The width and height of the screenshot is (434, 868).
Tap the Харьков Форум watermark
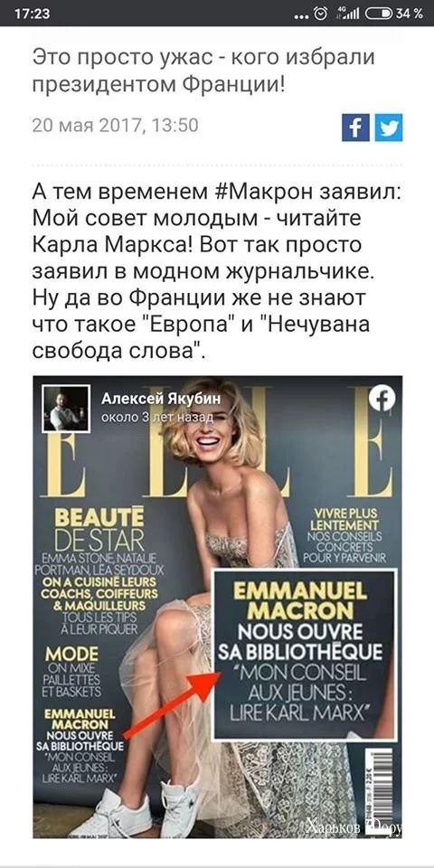[x=354, y=828]
